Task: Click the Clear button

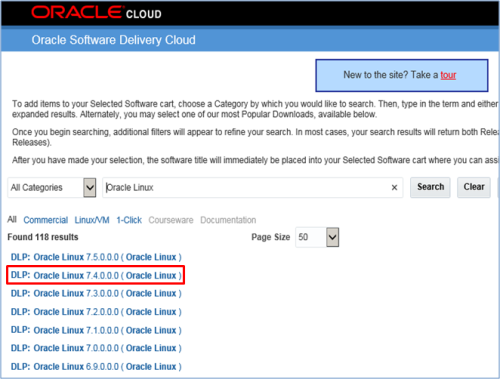Action: click(x=474, y=187)
